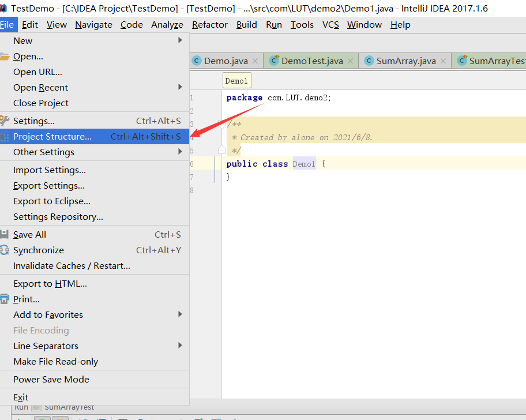Screen dimensions: 526x420
Task: Select Export to Eclipse...
Action: click(95, 201)
